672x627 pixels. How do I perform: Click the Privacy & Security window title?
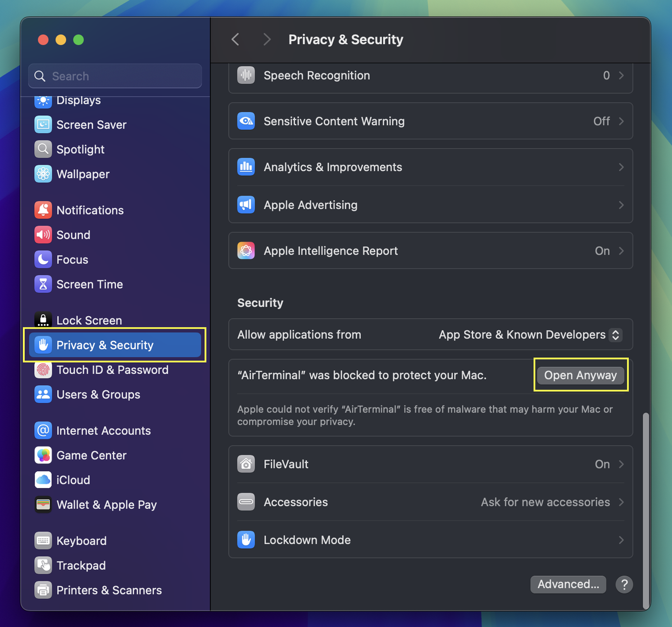346,40
